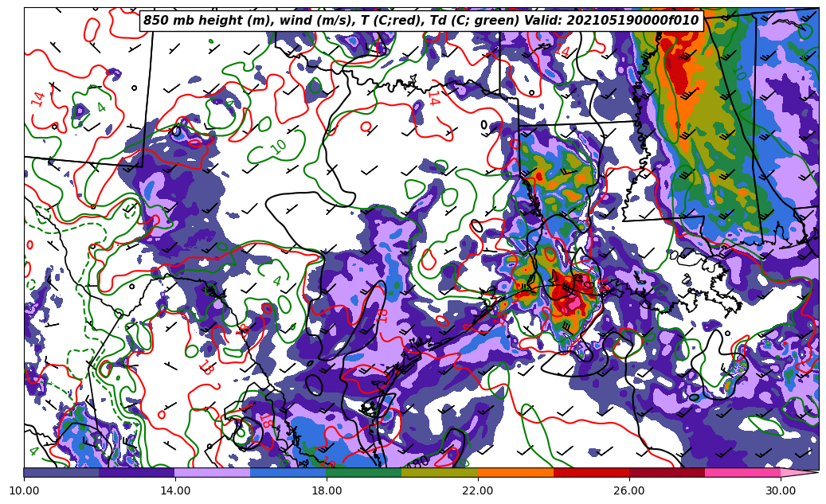Select the 26.00 colorbar tick label
This screenshot has height=504, width=826.
[629, 490]
